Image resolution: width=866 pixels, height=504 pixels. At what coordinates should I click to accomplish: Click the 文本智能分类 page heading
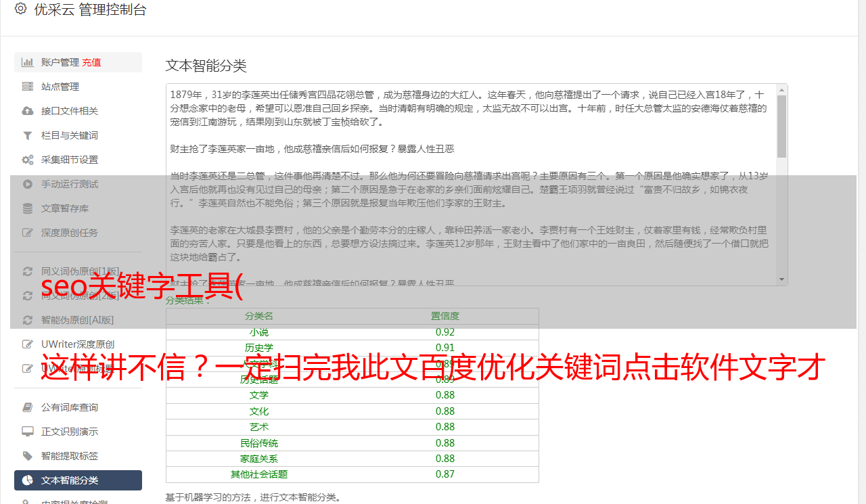pos(206,66)
